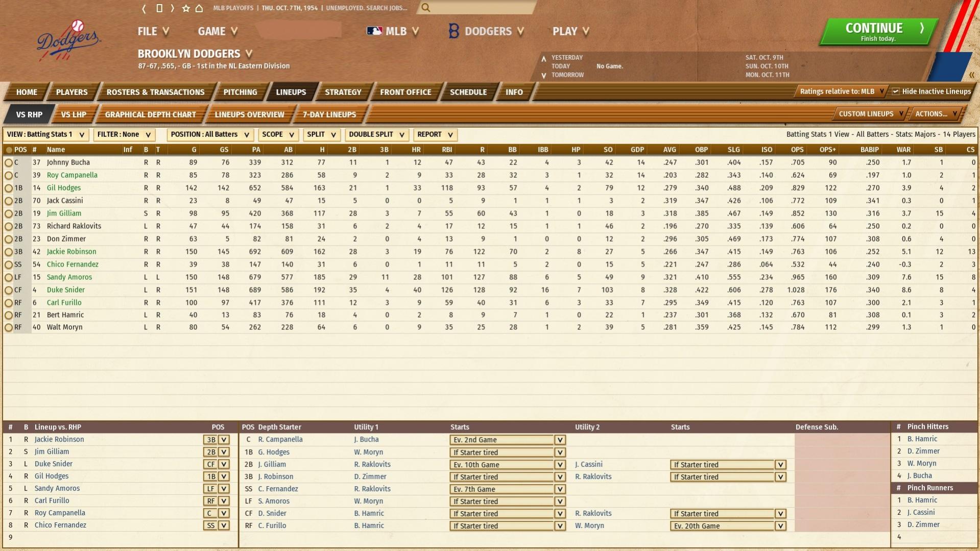Image resolution: width=980 pixels, height=551 pixels.
Task: Open the FILTER: None dropdown
Action: coord(124,135)
